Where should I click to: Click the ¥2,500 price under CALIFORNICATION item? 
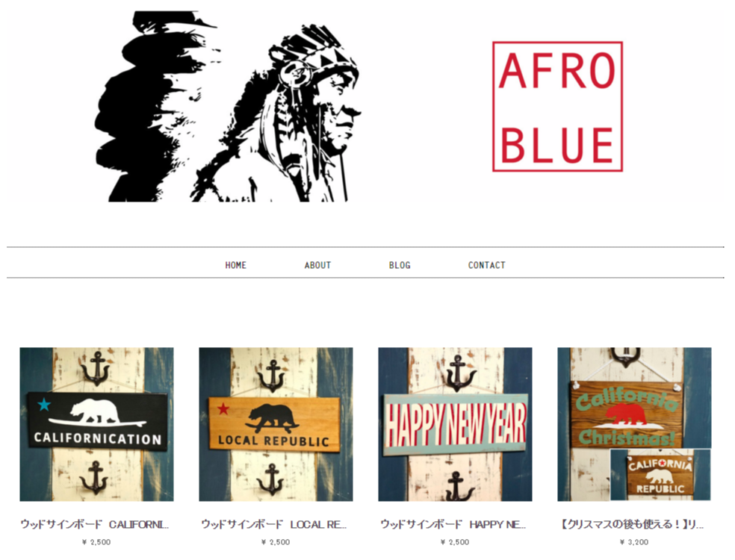click(x=96, y=542)
